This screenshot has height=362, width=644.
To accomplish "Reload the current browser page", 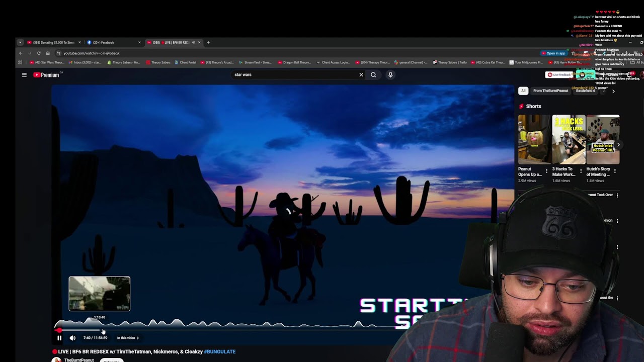I will pos(39,53).
